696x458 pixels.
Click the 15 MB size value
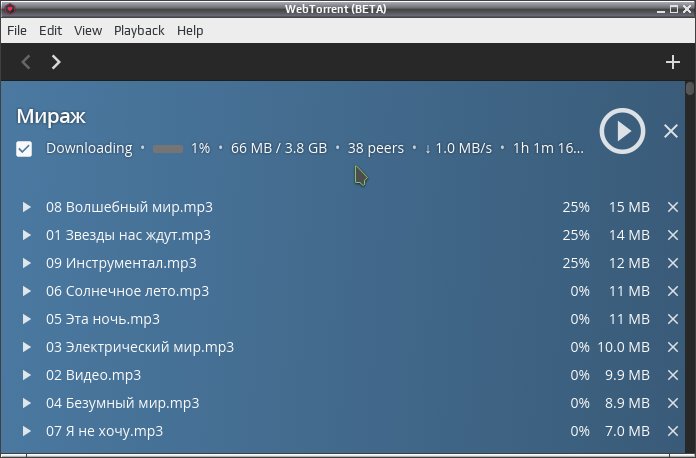(629, 207)
